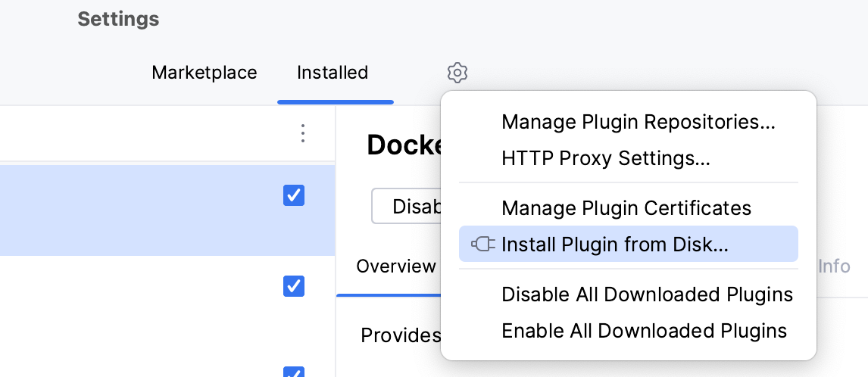This screenshot has height=377, width=868.
Task: Select Enable All Downloaded Plugins
Action: 644,331
